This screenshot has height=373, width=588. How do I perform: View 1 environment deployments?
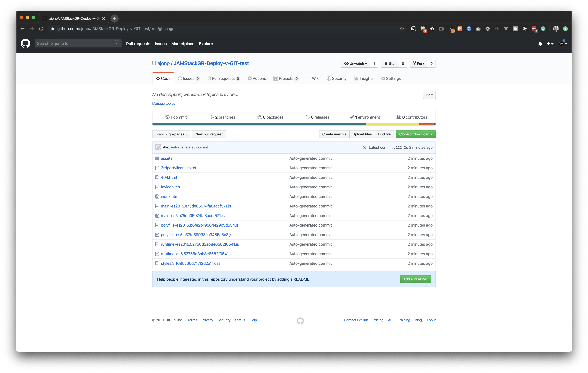coord(365,117)
